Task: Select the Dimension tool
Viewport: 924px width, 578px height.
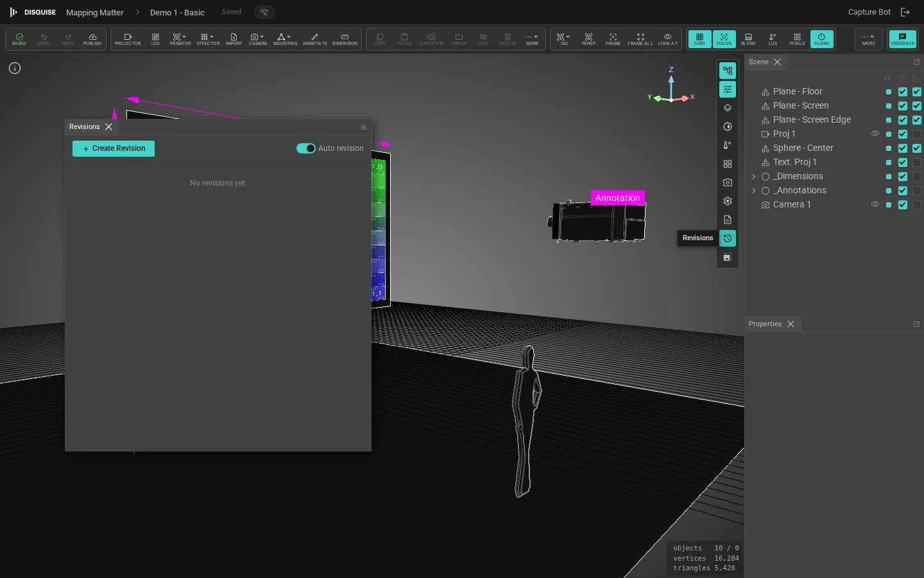Action: [x=345, y=39]
